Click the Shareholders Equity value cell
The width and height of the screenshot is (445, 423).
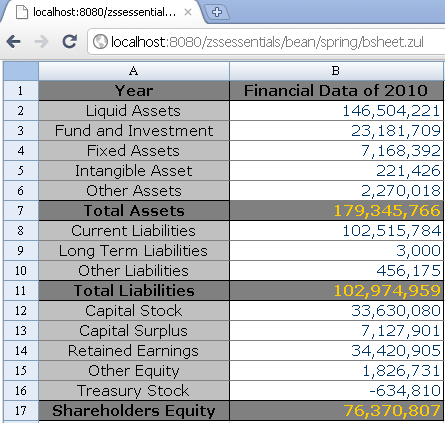(x=336, y=411)
